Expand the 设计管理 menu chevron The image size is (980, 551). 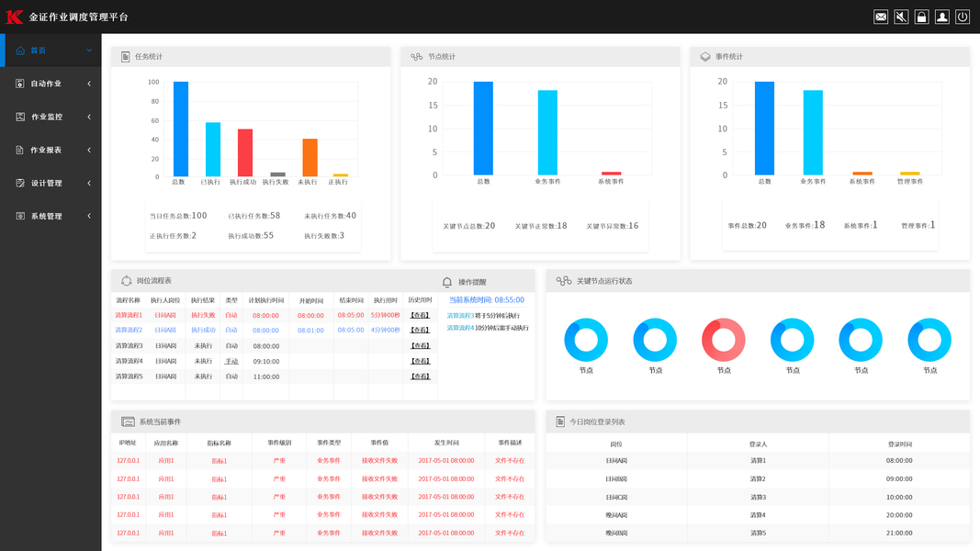point(89,183)
